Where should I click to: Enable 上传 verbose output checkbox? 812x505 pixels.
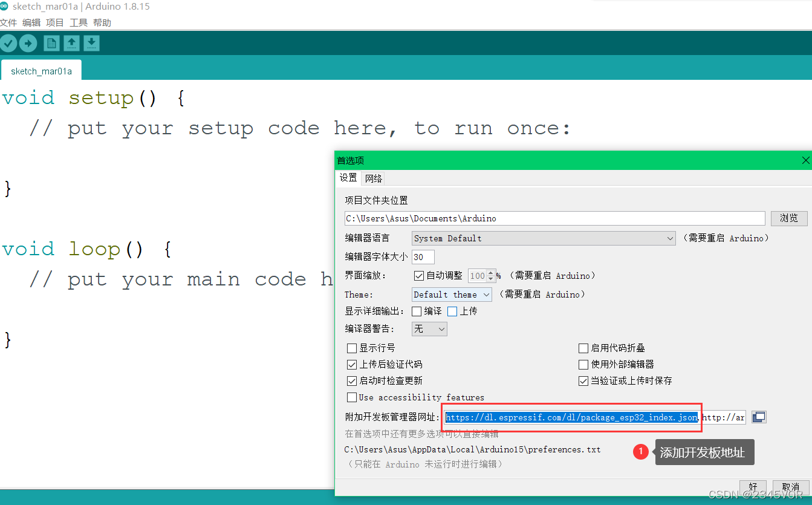pyautogui.click(x=452, y=311)
